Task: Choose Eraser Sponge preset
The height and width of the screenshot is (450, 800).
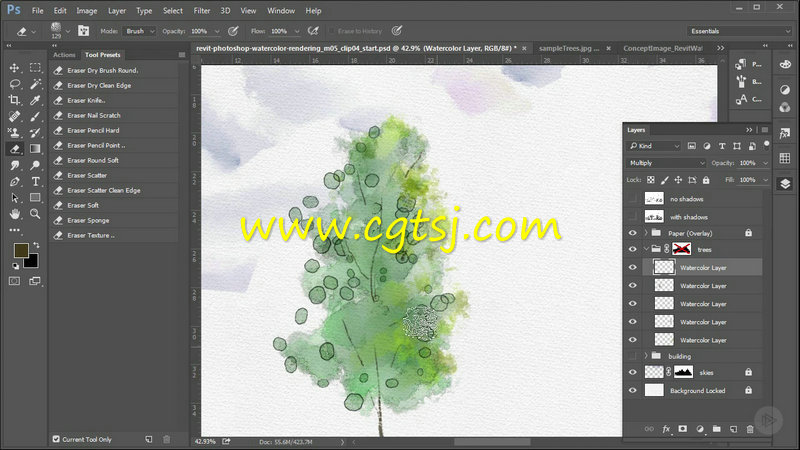Action: click(x=113, y=220)
